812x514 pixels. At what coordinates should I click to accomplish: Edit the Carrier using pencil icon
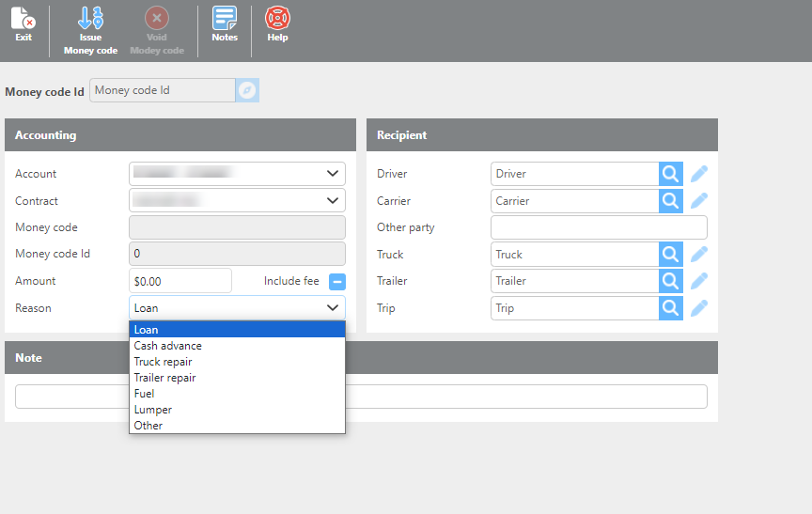[699, 201]
